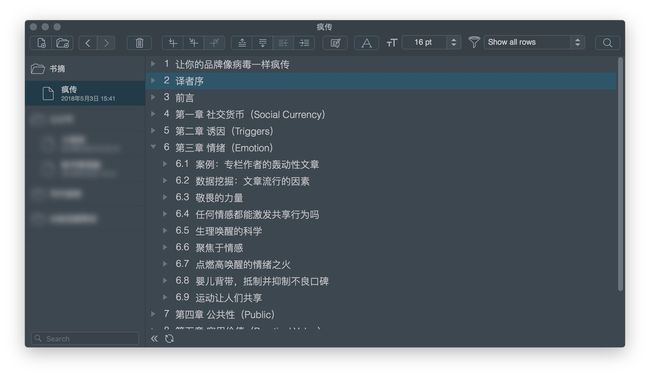Select row 6.3 敬畏的力量
Viewport: 650px width, 377px height.
219,197
